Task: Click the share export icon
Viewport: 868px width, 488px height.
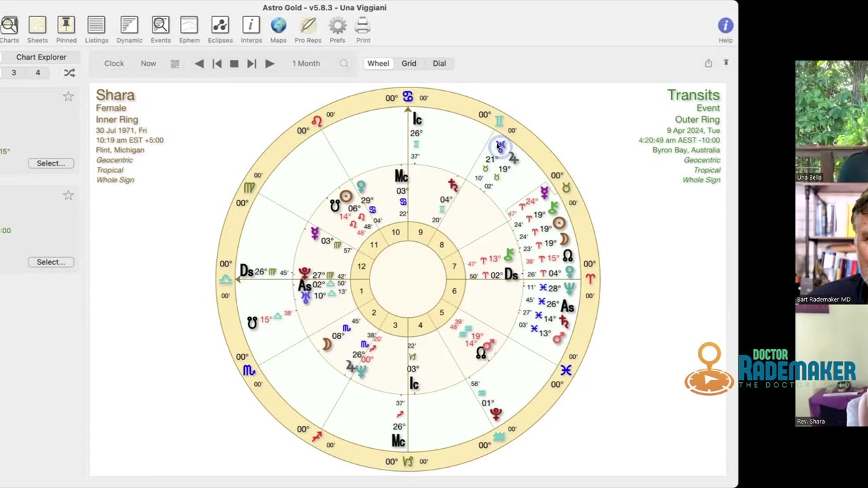Action: pos(708,63)
